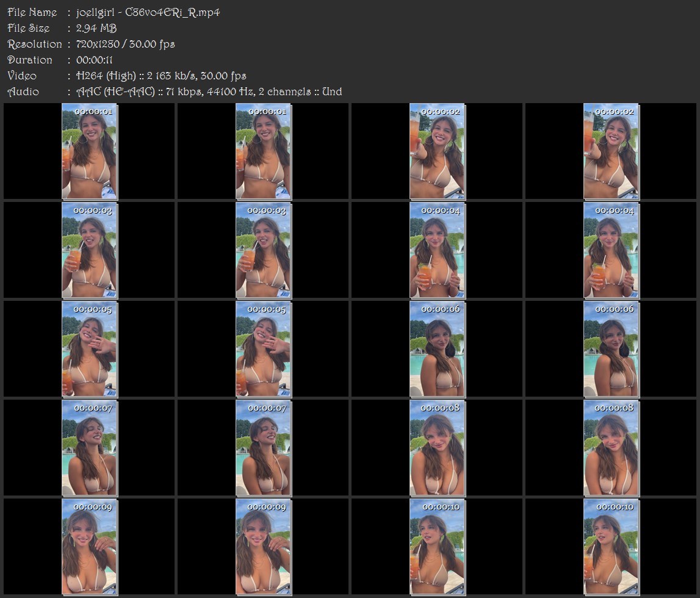
Task: Click the first frame stamped 00:00:08
Action: click(438, 448)
